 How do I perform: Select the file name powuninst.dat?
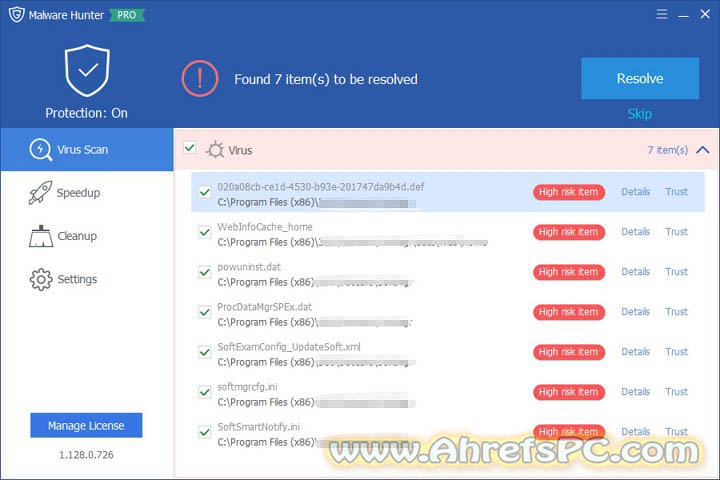[x=249, y=267]
